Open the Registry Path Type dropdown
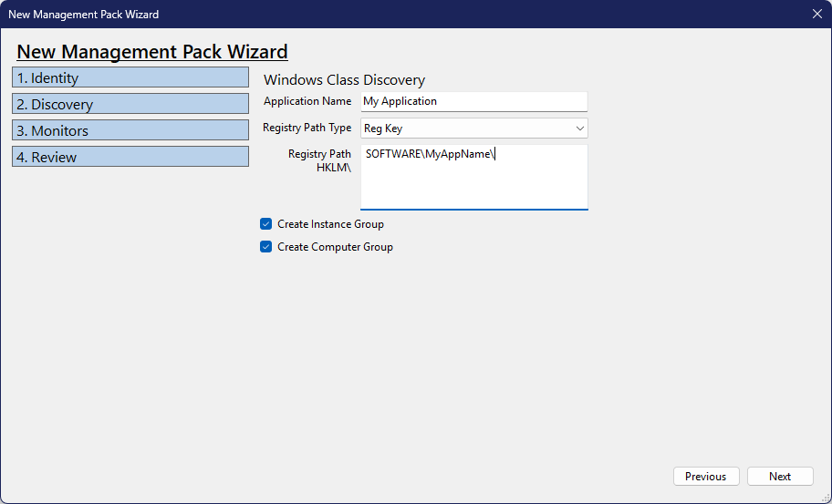The width and height of the screenshot is (832, 504). 473,129
